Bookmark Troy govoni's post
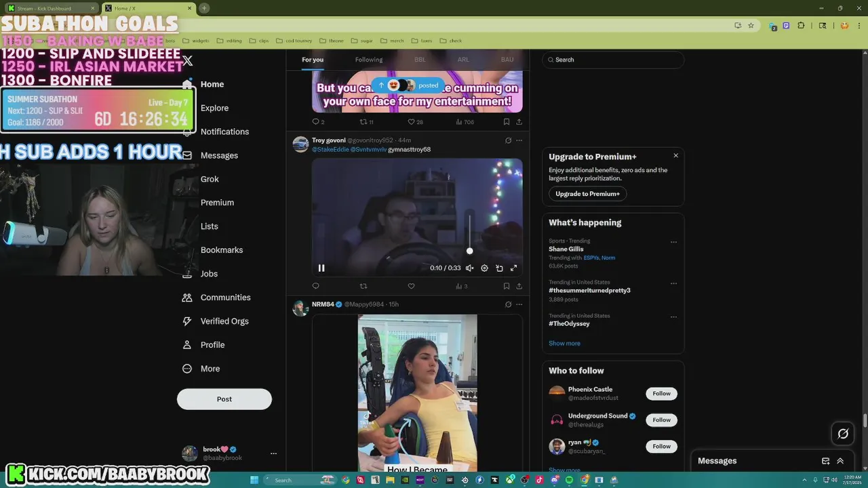Image resolution: width=868 pixels, height=488 pixels. pos(507,286)
